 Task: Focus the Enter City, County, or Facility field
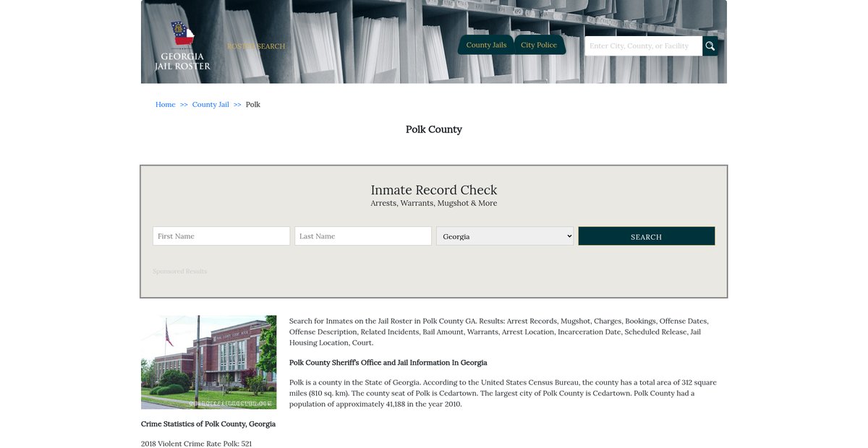pos(643,46)
